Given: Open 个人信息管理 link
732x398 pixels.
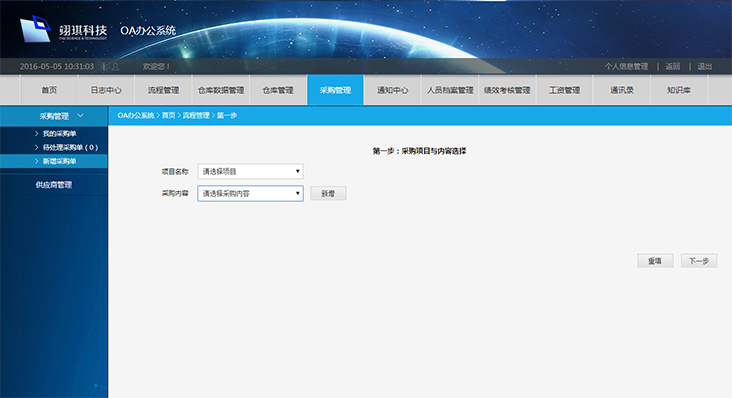Looking at the screenshot, I should pos(626,66).
